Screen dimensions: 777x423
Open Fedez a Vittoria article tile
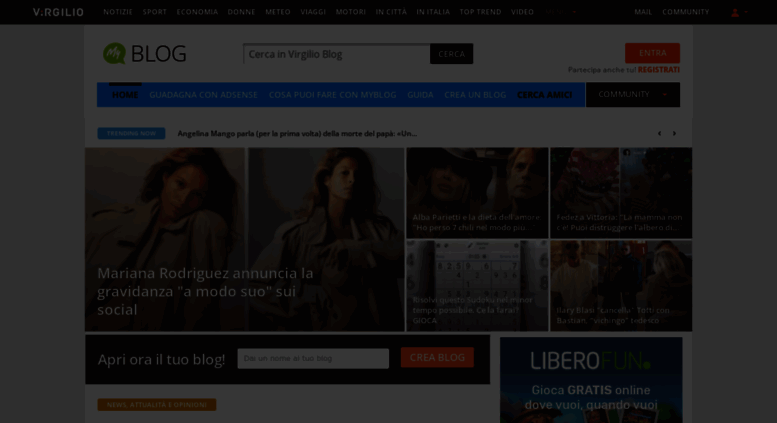pos(621,193)
